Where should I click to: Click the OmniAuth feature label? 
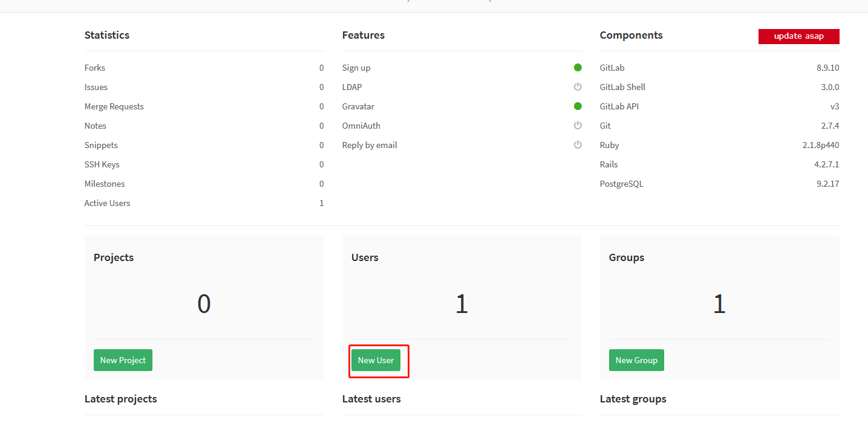point(361,126)
